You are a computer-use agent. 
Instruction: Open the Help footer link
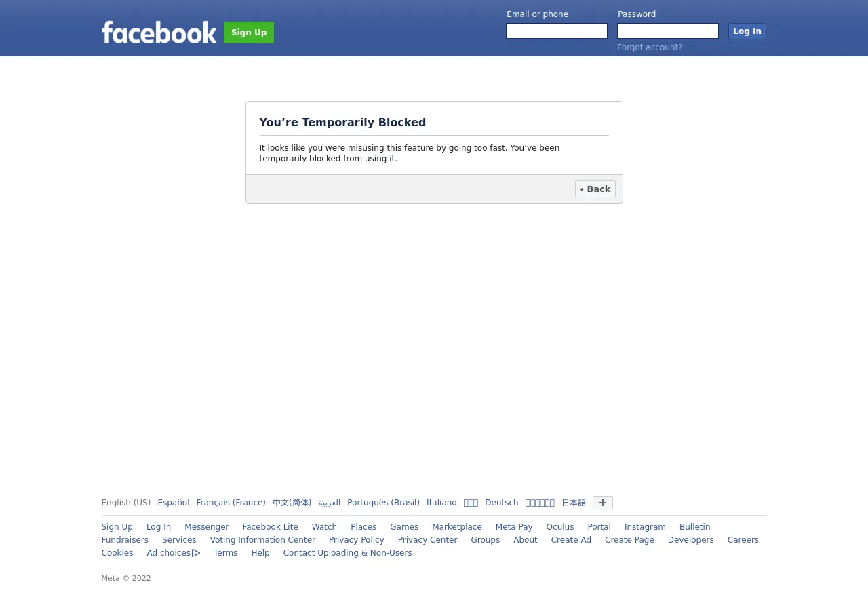tap(260, 553)
